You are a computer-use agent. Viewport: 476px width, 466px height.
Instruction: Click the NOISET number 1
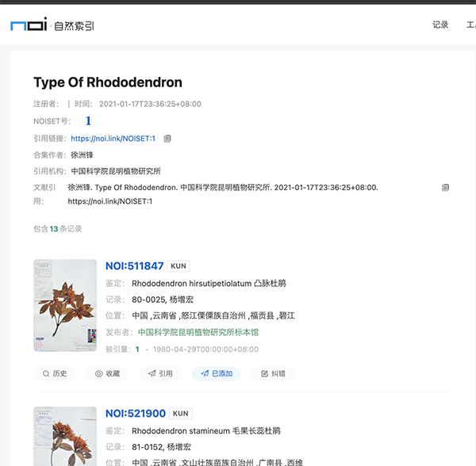coord(88,121)
